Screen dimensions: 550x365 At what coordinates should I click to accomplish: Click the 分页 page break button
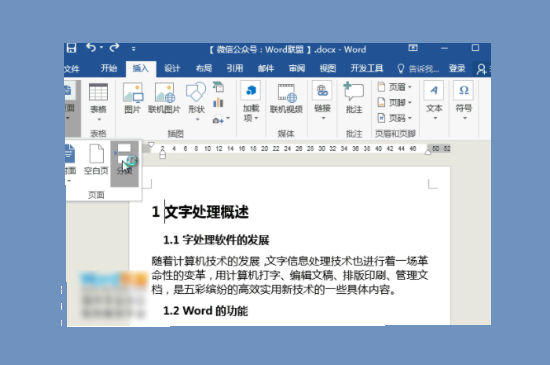point(125,159)
